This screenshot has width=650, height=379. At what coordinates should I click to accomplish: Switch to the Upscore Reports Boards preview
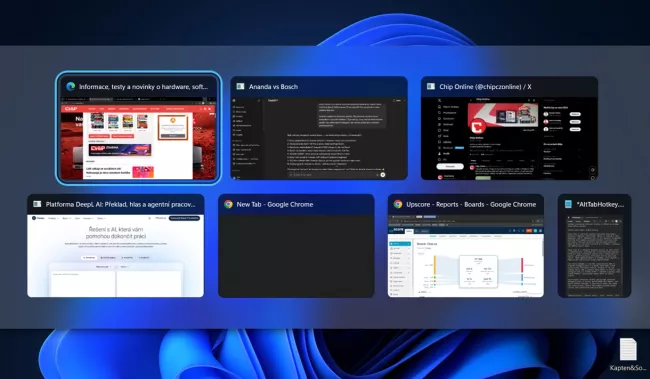[466, 255]
